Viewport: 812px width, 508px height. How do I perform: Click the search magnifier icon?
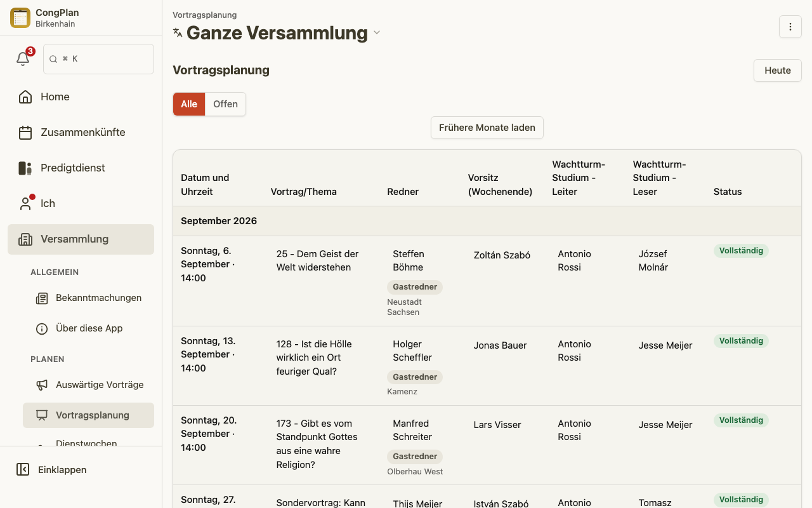pos(53,59)
